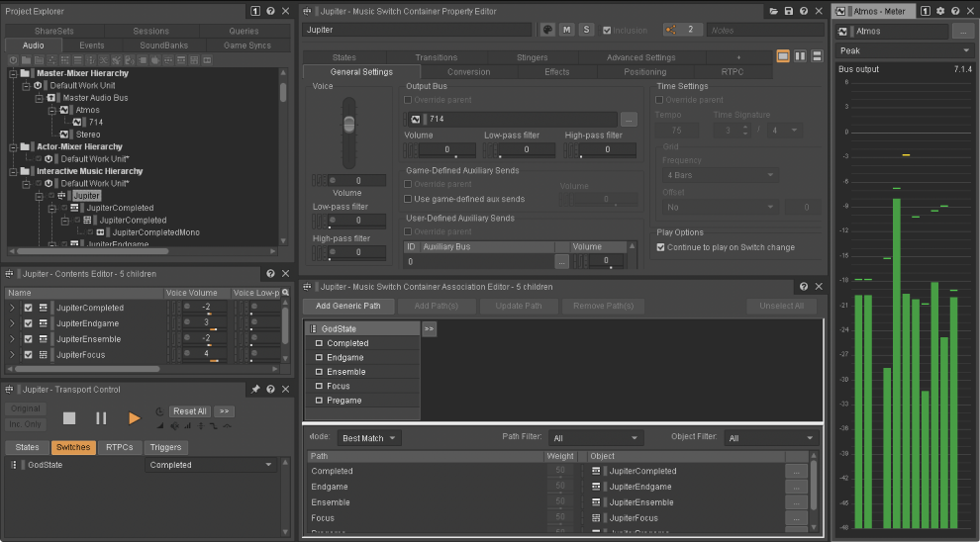Toggle the Inclusion checkbox for Jupiter
The image size is (980, 542).
tap(606, 30)
